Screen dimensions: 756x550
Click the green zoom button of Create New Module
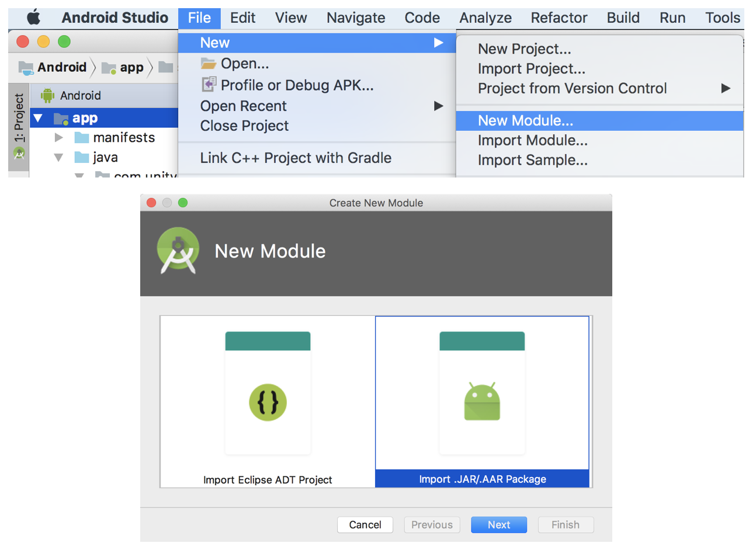183,203
